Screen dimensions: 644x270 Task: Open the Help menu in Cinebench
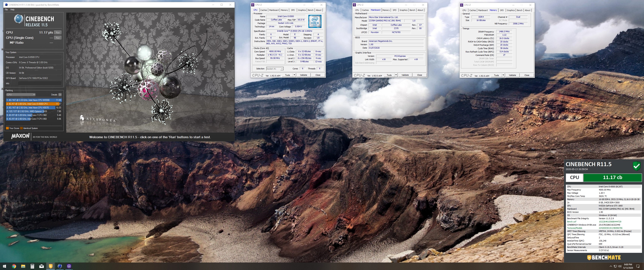[x=13, y=10]
